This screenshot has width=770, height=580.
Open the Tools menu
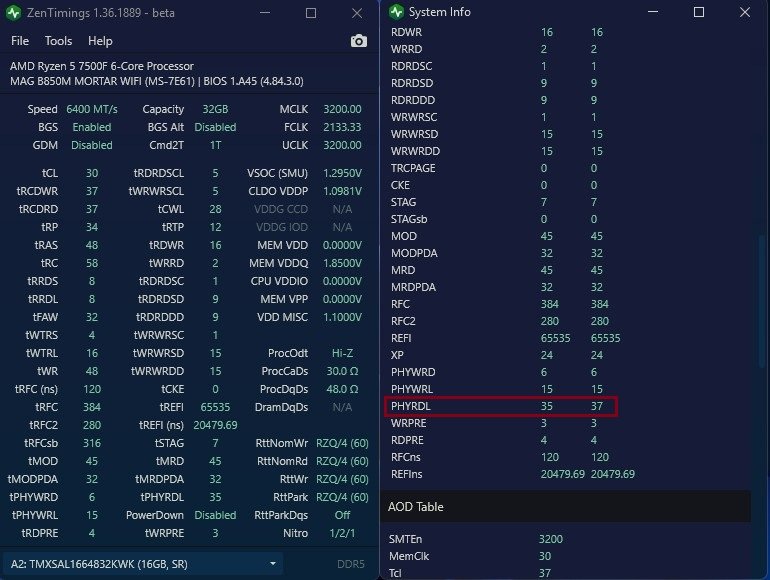pos(58,41)
